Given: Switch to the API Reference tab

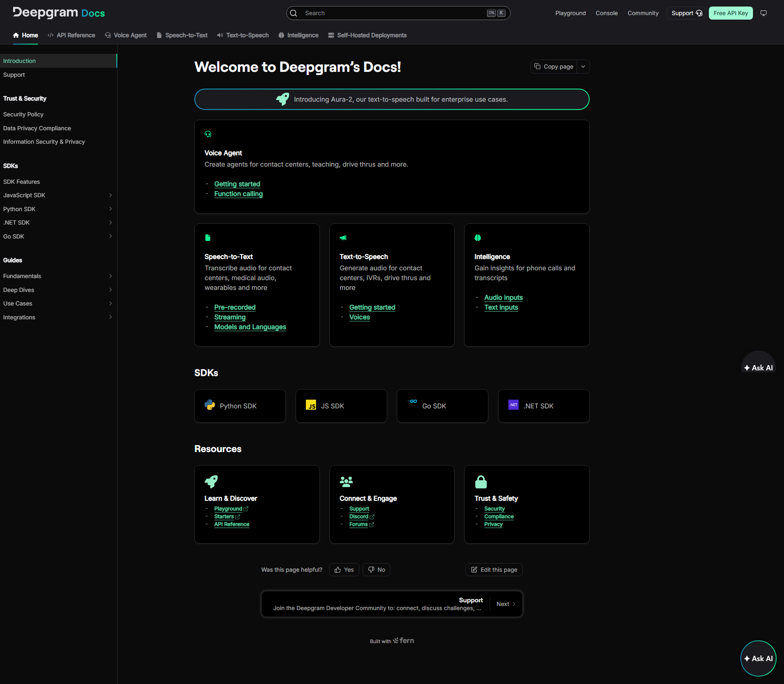Looking at the screenshot, I should click(71, 36).
